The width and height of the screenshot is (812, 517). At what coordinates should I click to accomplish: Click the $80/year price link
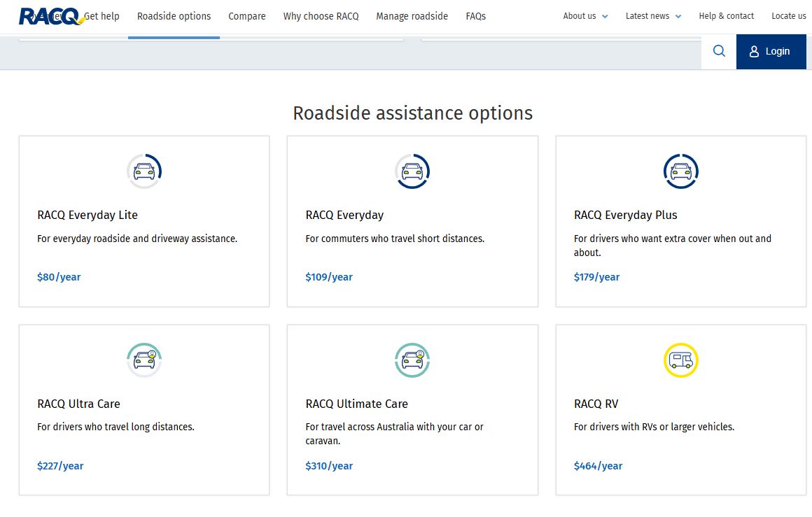(59, 276)
